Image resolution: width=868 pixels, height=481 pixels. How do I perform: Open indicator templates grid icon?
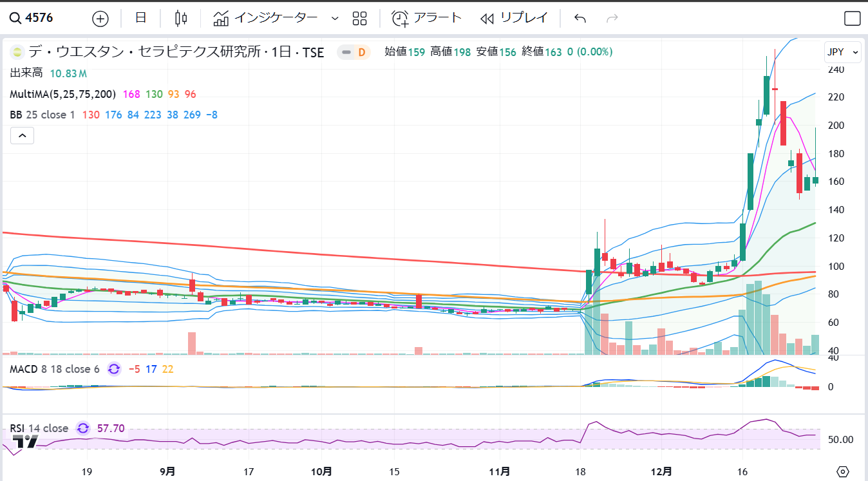(360, 18)
